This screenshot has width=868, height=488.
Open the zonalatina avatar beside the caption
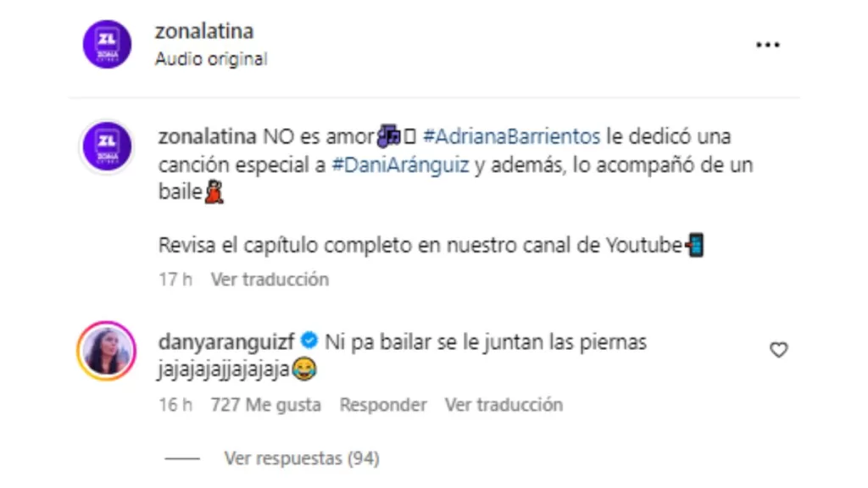click(x=107, y=146)
